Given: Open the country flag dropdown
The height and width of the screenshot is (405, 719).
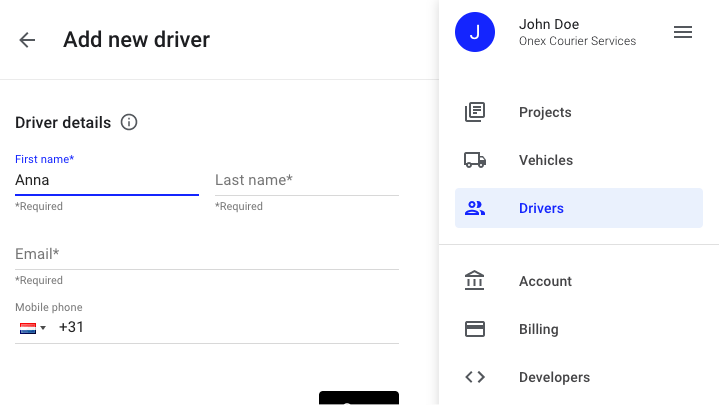Looking at the screenshot, I should pos(33,328).
